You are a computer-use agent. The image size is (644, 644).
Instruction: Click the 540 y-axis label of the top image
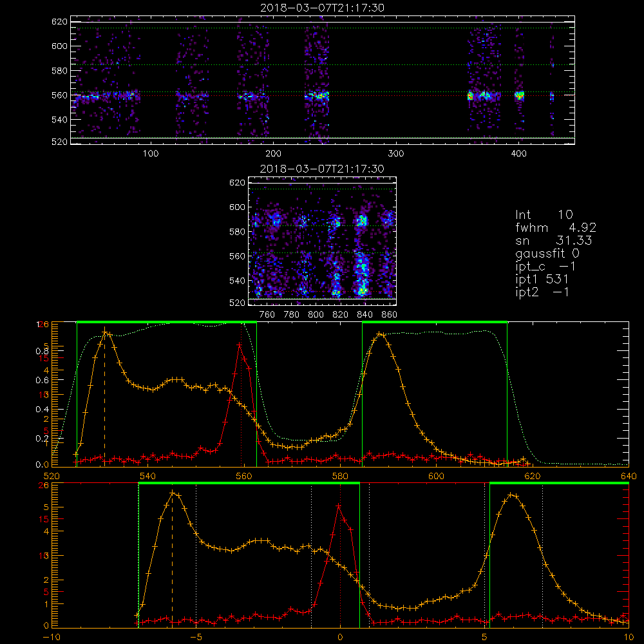[59, 120]
